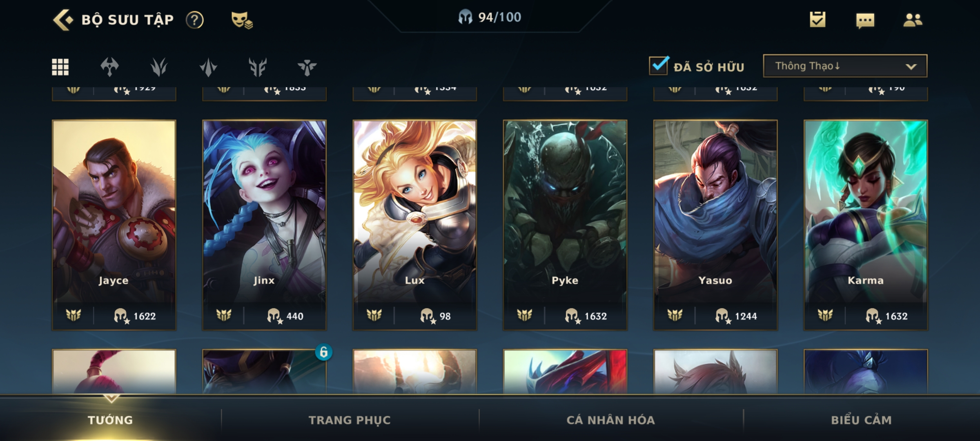The height and width of the screenshot is (441, 980).
Task: Click the 94/100 champion count
Action: coord(489,17)
